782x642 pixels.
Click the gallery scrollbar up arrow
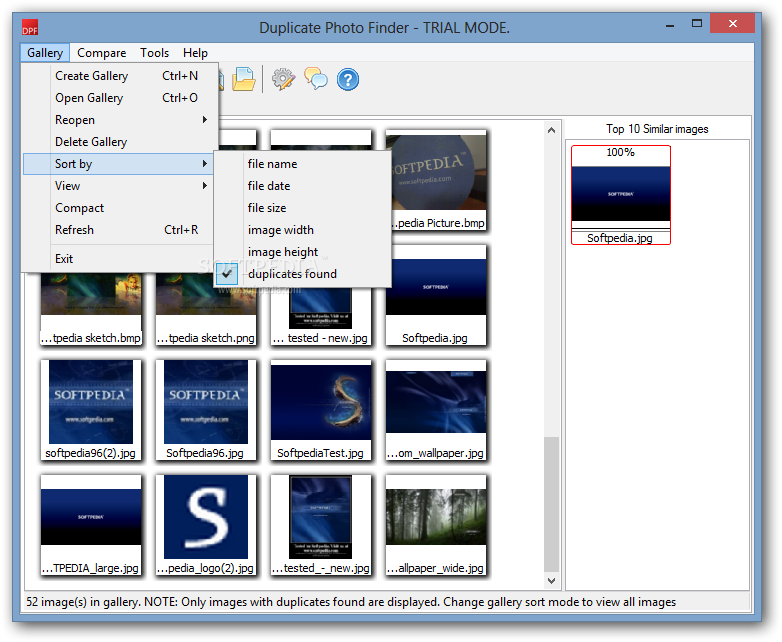click(551, 130)
